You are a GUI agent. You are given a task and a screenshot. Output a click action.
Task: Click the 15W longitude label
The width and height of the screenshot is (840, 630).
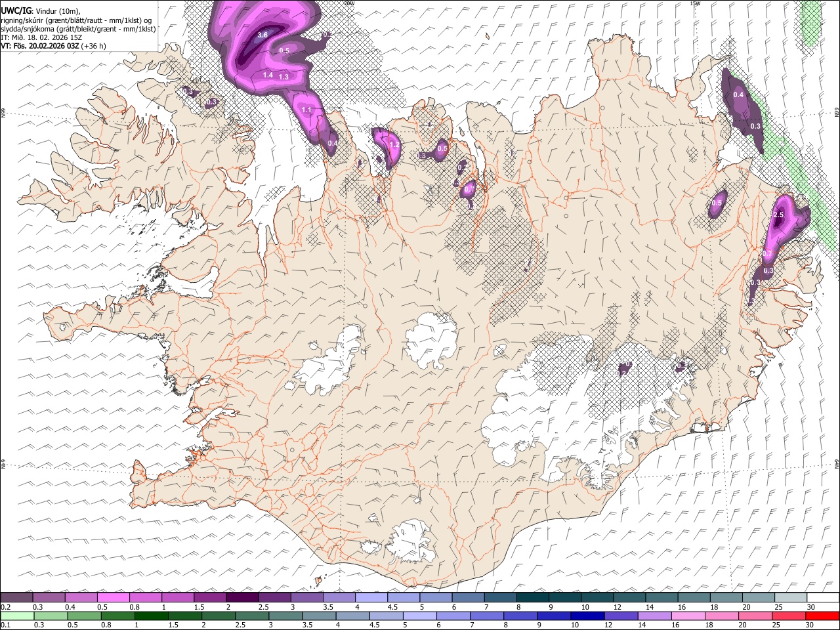(x=695, y=3)
